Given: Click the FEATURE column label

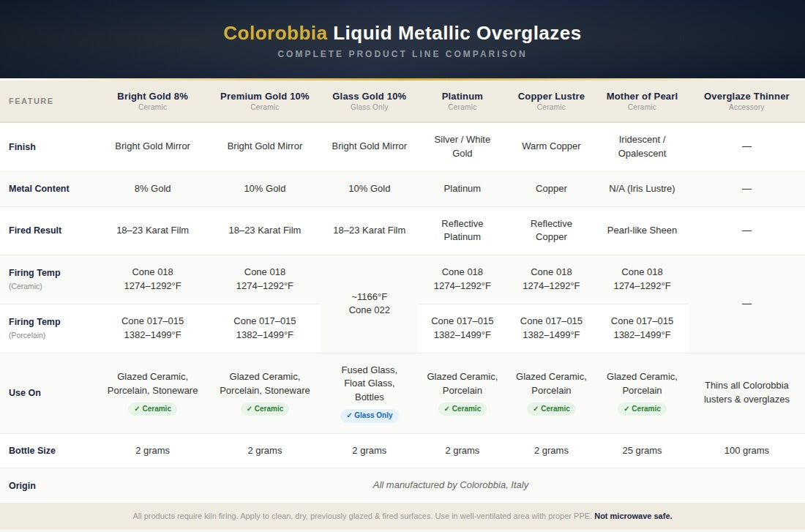Looking at the screenshot, I should 31,101.
